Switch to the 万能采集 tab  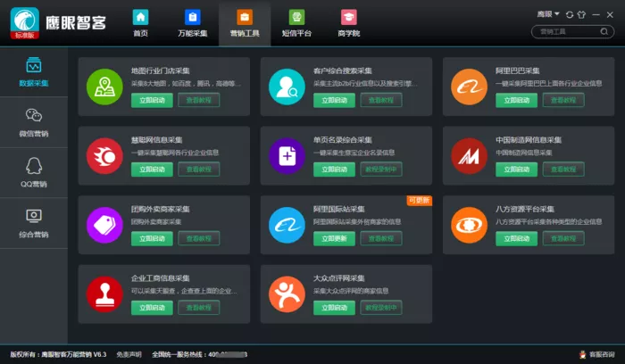193,24
